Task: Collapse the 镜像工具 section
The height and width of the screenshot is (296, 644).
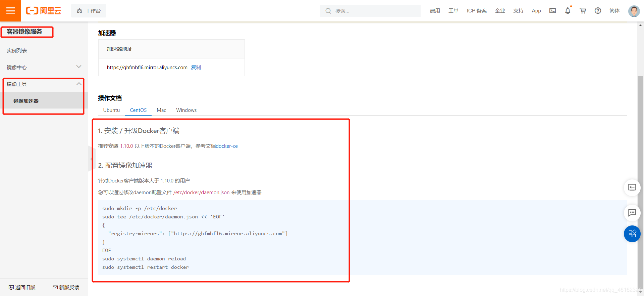Action: pos(44,84)
